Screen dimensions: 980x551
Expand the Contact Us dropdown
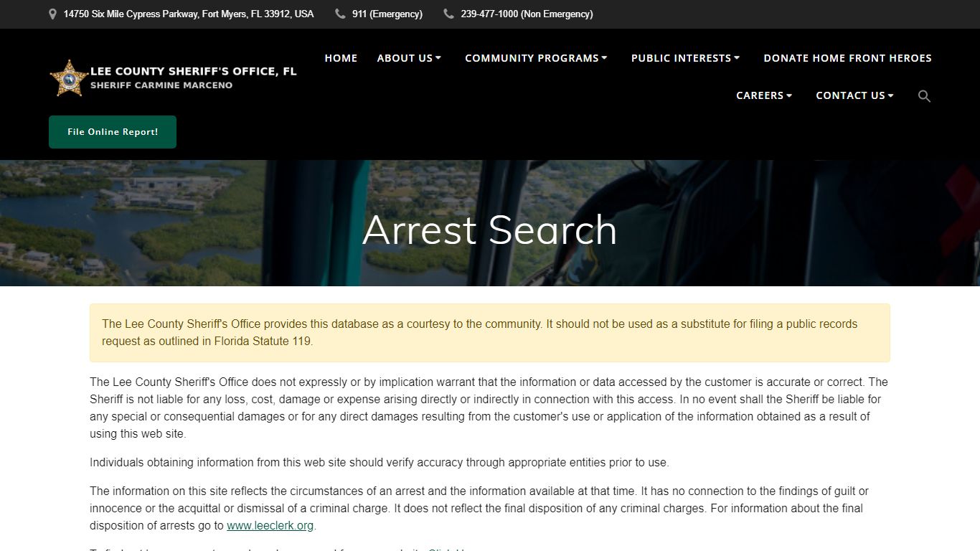[x=854, y=95]
